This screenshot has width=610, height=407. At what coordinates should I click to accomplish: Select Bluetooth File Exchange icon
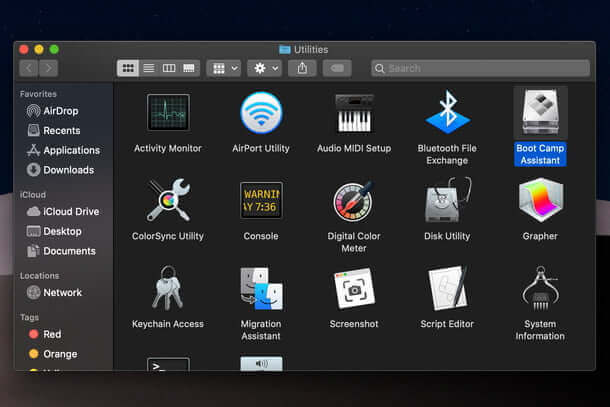pyautogui.click(x=447, y=113)
